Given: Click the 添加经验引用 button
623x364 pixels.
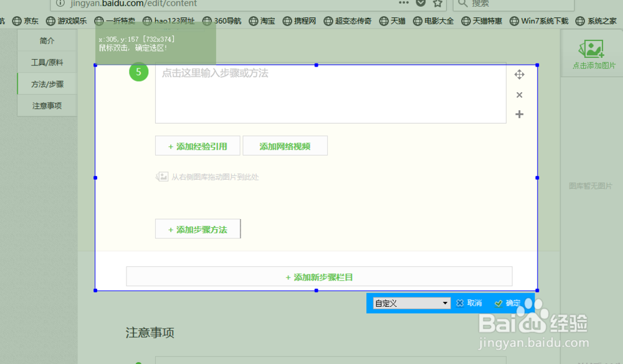Looking at the screenshot, I should [x=197, y=145].
